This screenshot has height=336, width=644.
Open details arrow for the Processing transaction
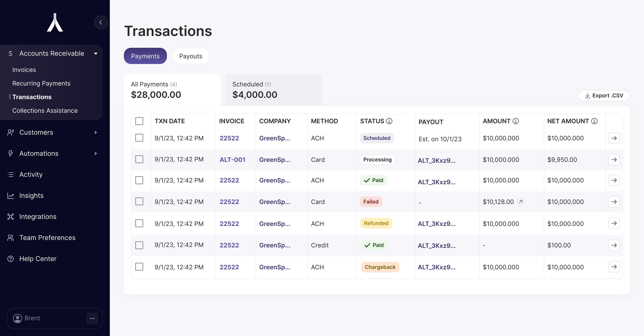point(614,159)
